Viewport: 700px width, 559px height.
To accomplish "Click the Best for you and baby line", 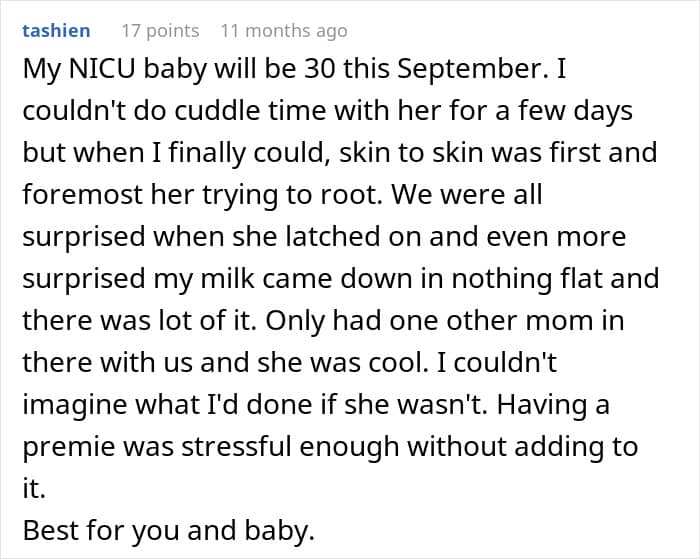I will click(x=169, y=531).
